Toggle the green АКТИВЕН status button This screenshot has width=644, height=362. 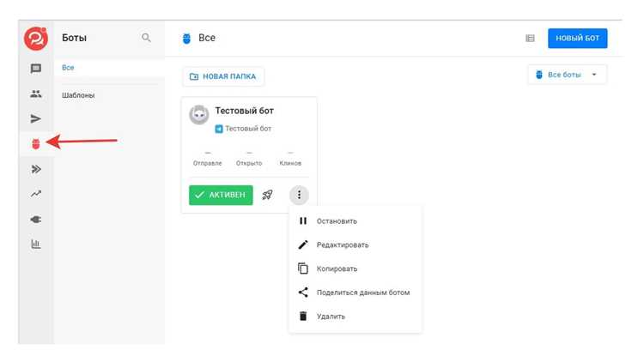point(221,195)
